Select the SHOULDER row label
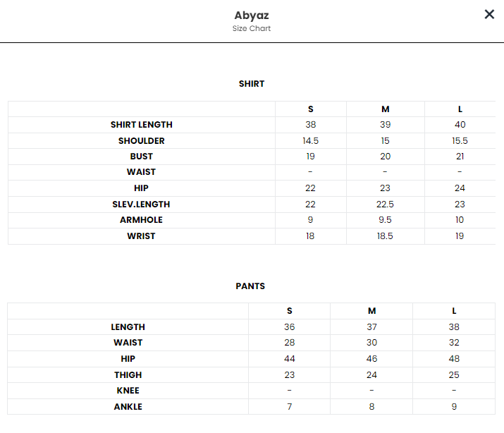The image size is (504, 433). click(x=142, y=141)
